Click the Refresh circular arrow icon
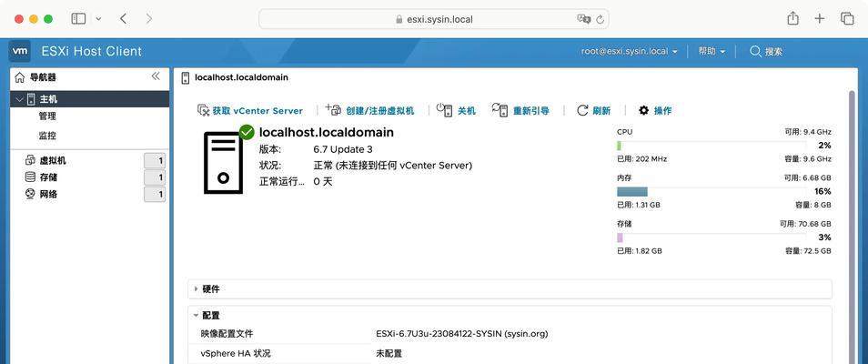 [x=582, y=110]
